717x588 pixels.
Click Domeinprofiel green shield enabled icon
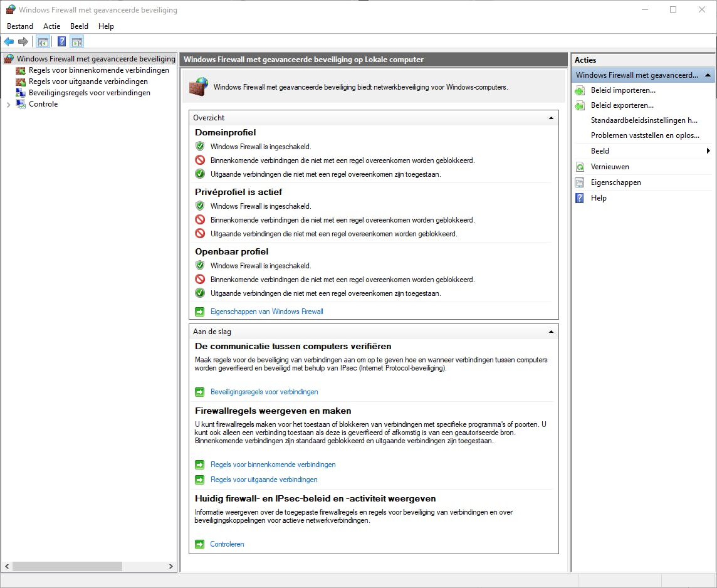coord(200,146)
